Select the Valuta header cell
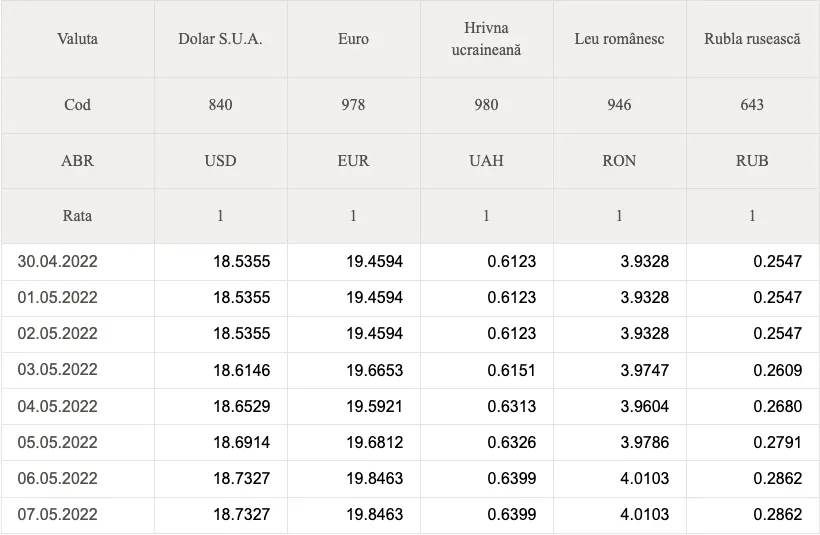Image resolution: width=820 pixels, height=535 pixels. click(77, 39)
